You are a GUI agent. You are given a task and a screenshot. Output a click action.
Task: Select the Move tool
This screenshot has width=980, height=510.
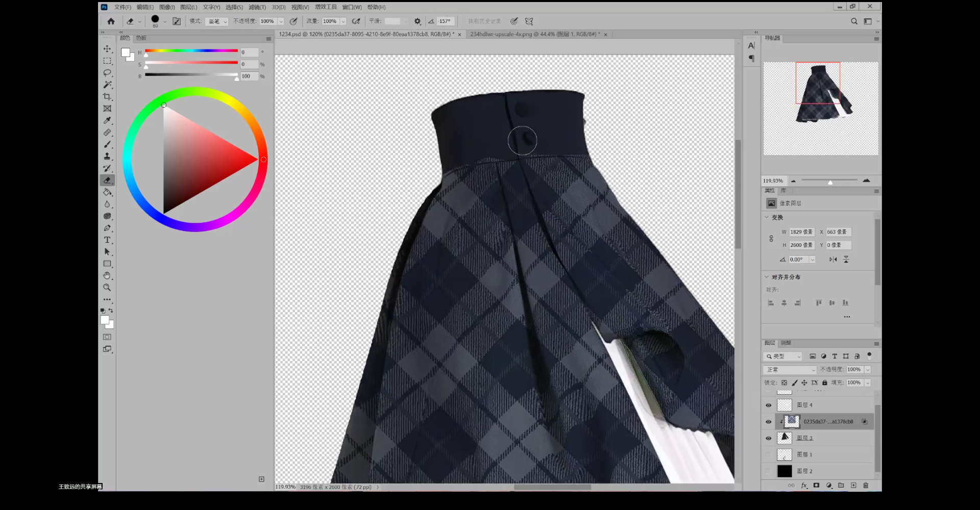click(107, 49)
